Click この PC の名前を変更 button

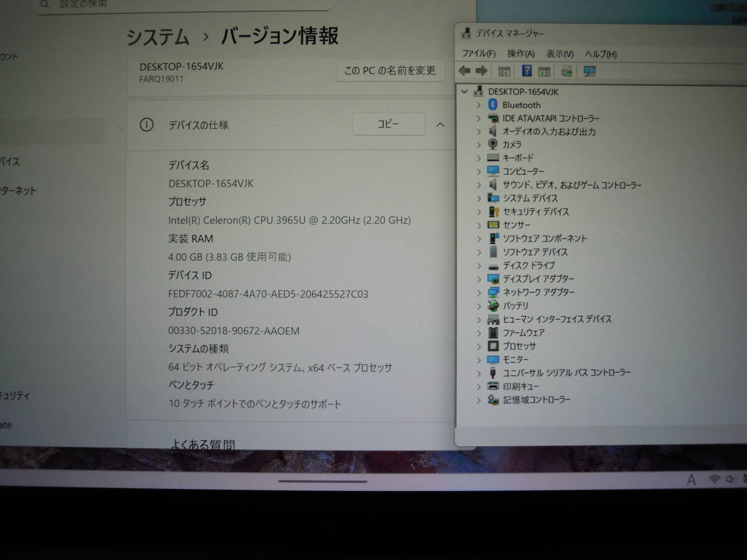click(390, 71)
